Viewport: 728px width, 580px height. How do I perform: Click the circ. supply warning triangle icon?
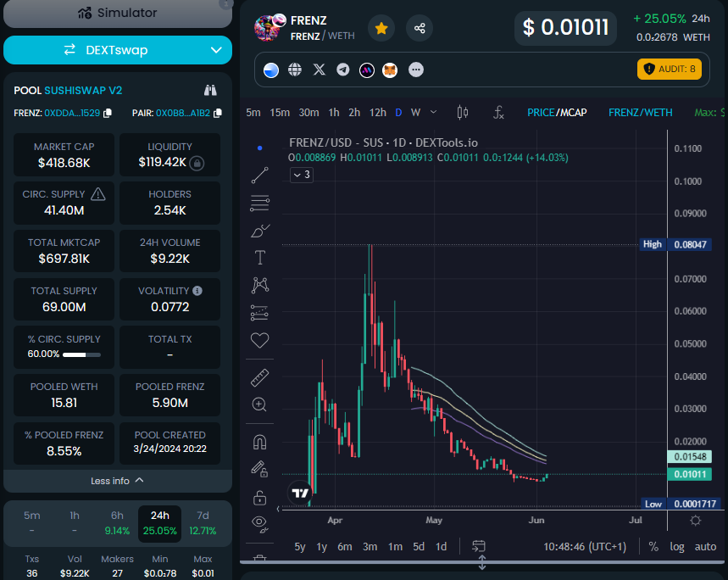click(98, 194)
